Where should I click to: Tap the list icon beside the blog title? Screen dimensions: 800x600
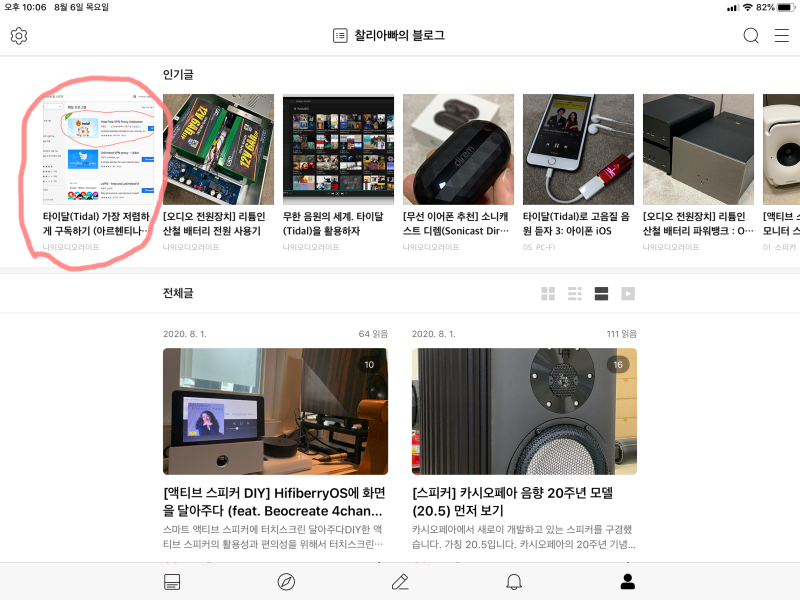click(x=340, y=35)
